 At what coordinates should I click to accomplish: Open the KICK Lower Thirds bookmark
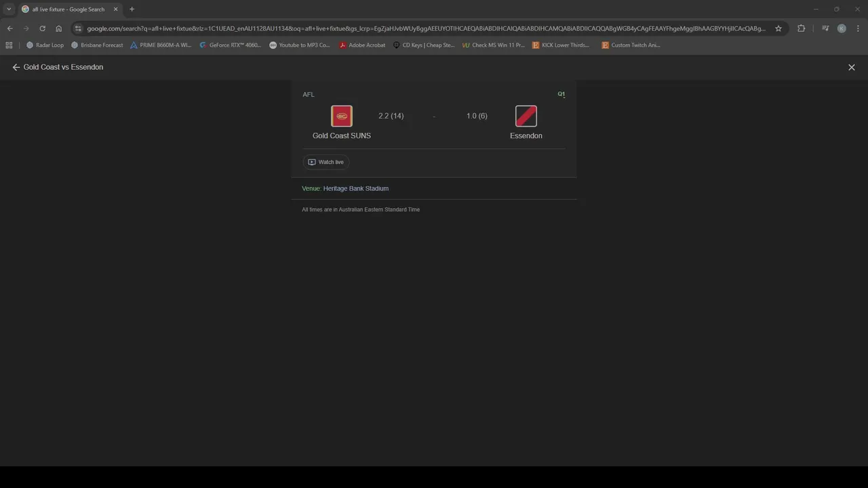tap(561, 45)
